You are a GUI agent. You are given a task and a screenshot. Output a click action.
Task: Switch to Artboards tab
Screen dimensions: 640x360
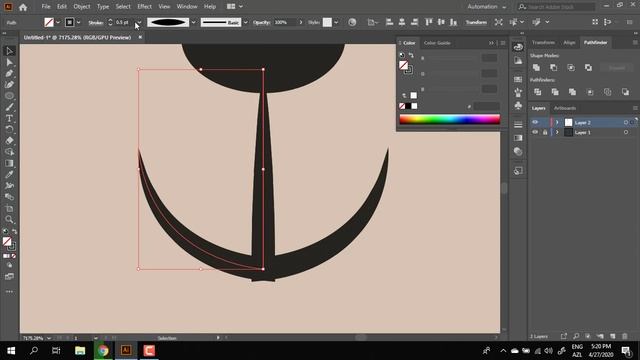click(x=565, y=108)
